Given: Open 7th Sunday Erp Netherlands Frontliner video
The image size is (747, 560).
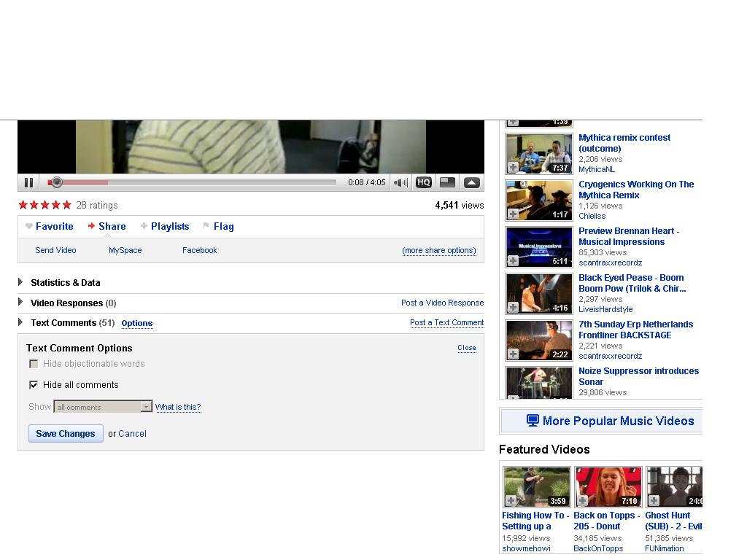Looking at the screenshot, I should pyautogui.click(x=635, y=330).
